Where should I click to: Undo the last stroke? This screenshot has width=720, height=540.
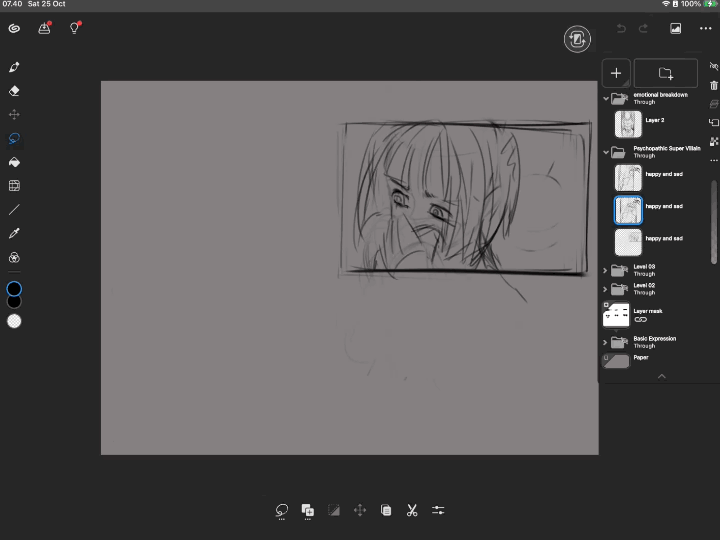(621, 28)
